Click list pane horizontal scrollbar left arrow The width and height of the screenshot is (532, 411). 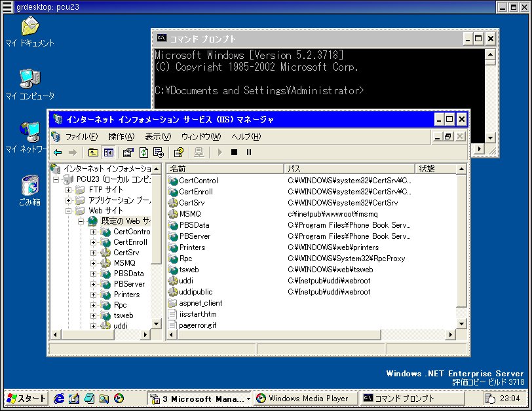point(171,335)
